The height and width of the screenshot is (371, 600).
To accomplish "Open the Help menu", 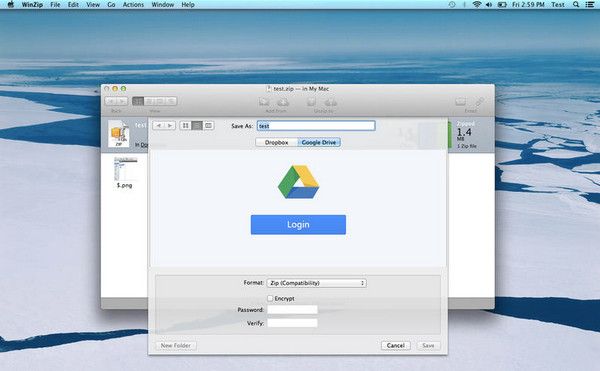I will 188,5.
